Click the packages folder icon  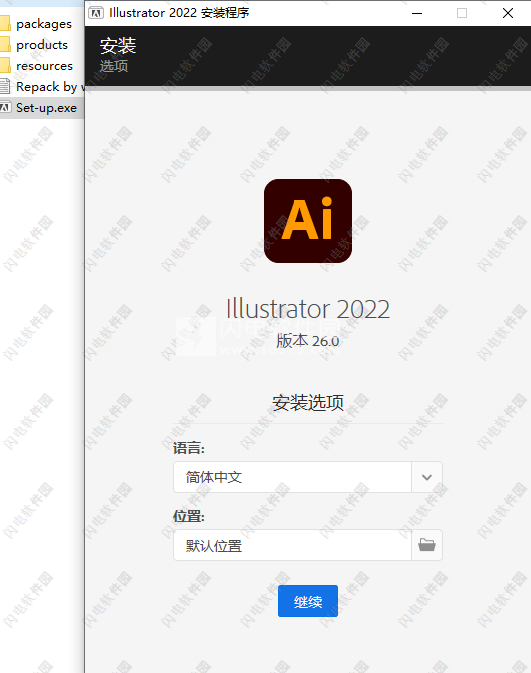(x=5, y=23)
